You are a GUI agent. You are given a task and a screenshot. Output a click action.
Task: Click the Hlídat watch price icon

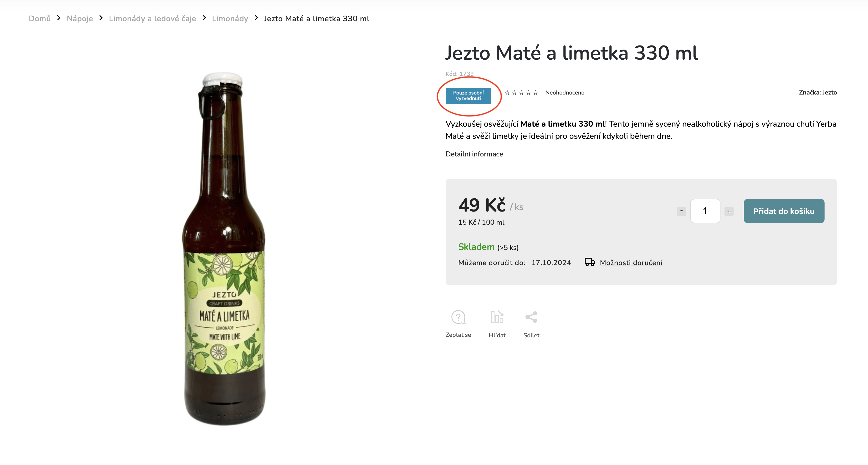(497, 317)
